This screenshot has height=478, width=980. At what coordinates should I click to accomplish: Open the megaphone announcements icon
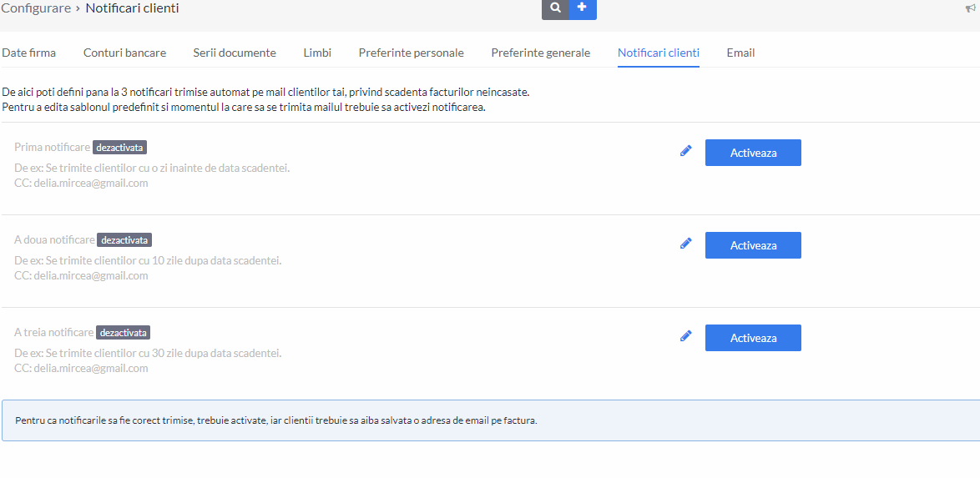click(971, 8)
